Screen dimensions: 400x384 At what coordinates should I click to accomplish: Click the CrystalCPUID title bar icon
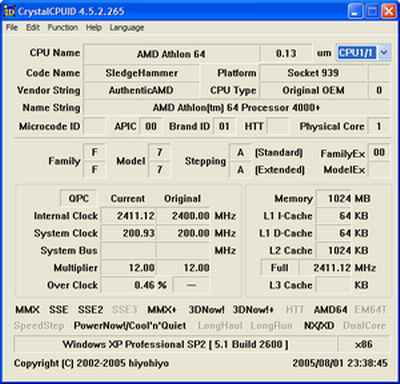pyautogui.click(x=10, y=11)
